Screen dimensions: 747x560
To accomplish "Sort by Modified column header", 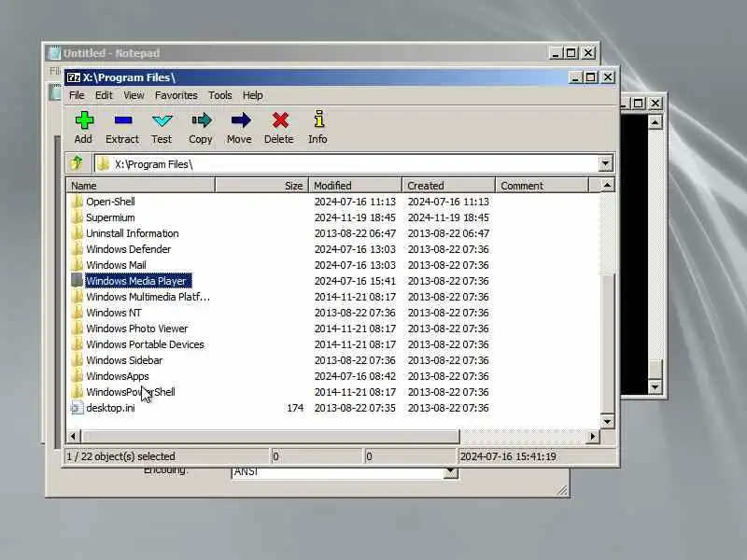I will coord(356,185).
